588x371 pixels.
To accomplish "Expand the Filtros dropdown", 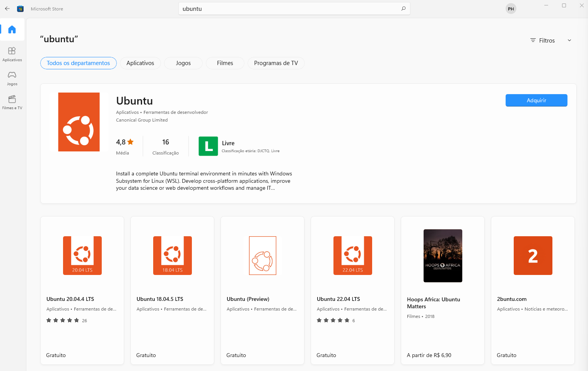I will pos(546,41).
